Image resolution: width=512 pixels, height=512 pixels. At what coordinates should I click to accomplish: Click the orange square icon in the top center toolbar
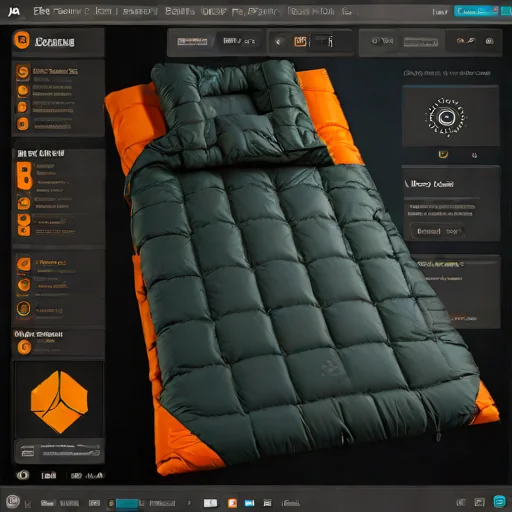300,41
